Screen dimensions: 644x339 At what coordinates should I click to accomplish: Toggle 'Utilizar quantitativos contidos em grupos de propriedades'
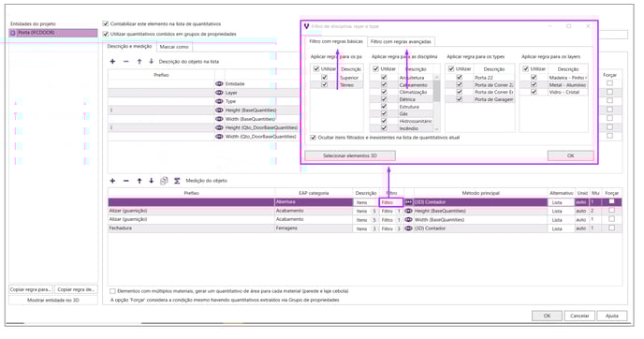(106, 34)
